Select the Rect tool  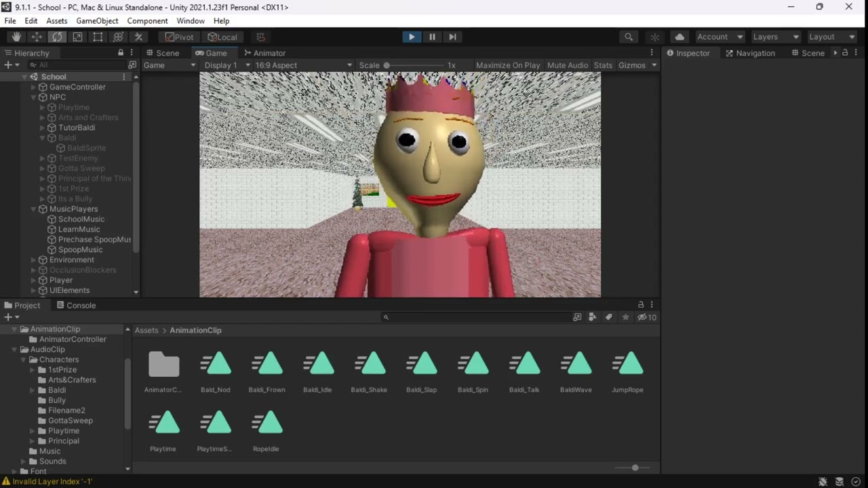pyautogui.click(x=98, y=37)
